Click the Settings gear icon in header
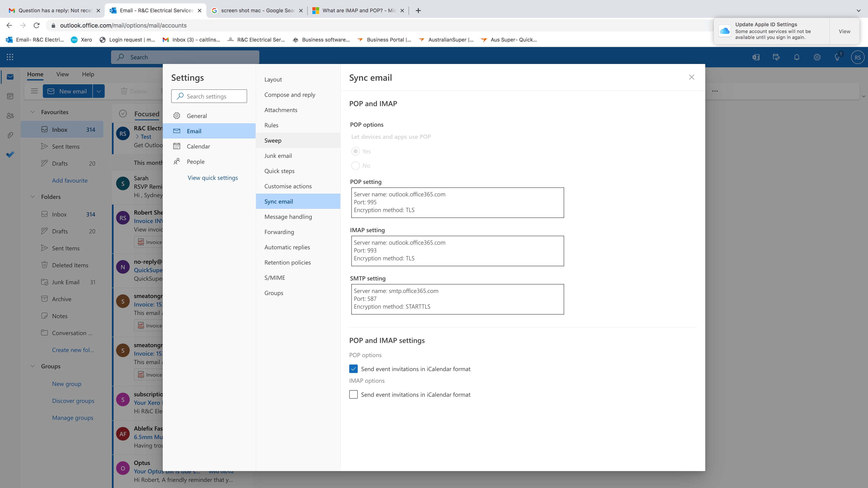Image resolution: width=868 pixels, height=488 pixels. tap(817, 57)
